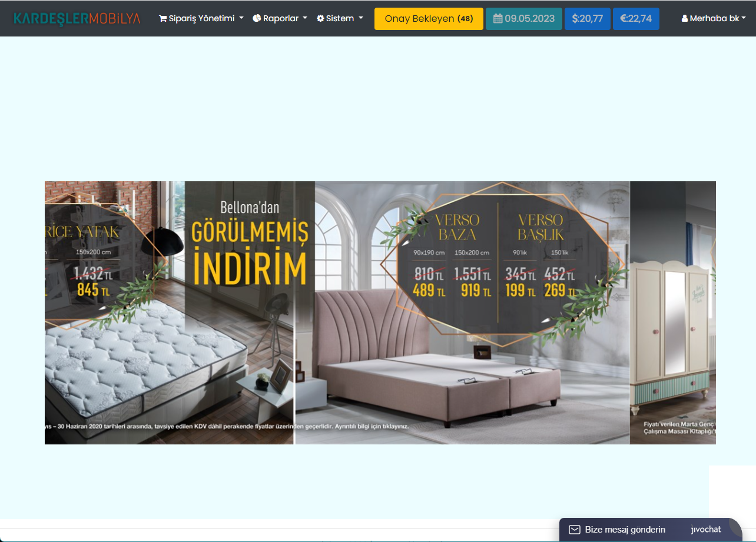The width and height of the screenshot is (756, 542).
Task: Click the Bellona Görülmemiş İndirim banner slide
Action: click(170, 312)
